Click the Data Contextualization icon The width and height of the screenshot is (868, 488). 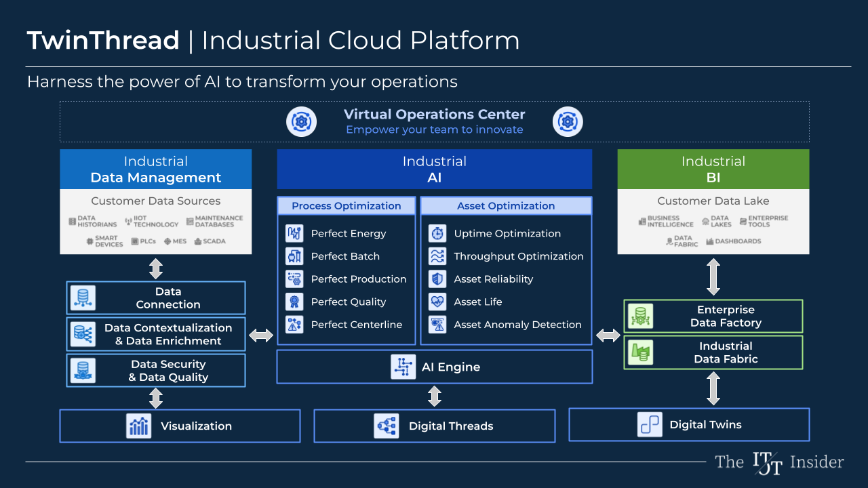click(83, 334)
